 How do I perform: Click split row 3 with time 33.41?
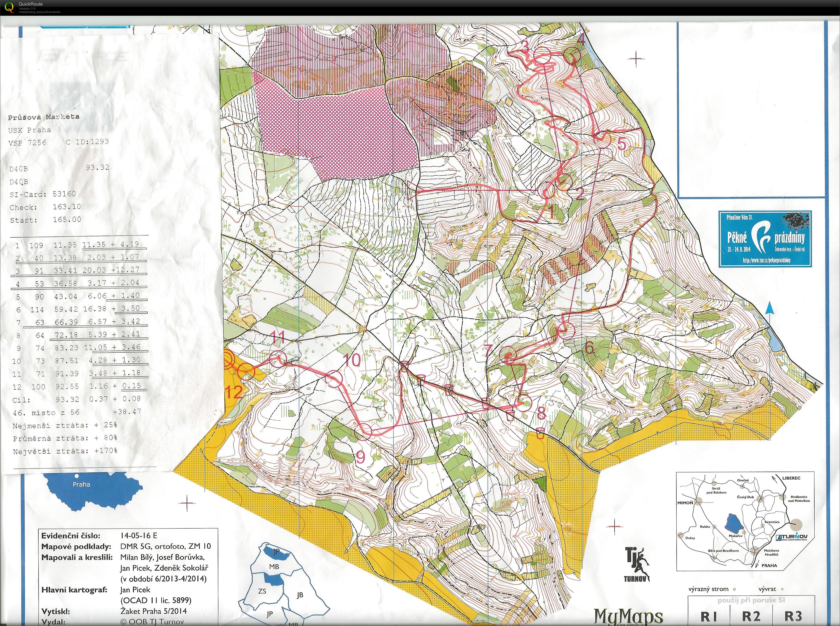tap(78, 270)
